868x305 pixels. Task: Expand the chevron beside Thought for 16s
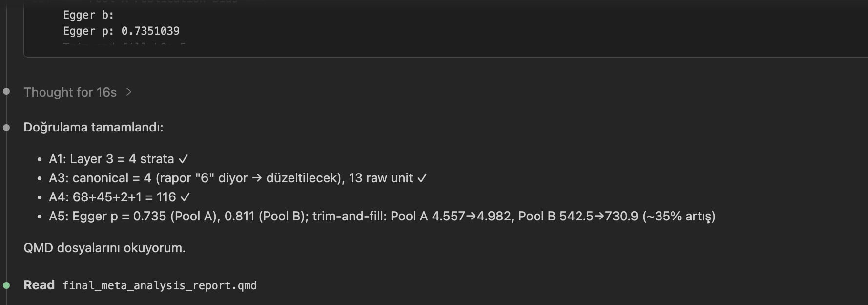[128, 92]
